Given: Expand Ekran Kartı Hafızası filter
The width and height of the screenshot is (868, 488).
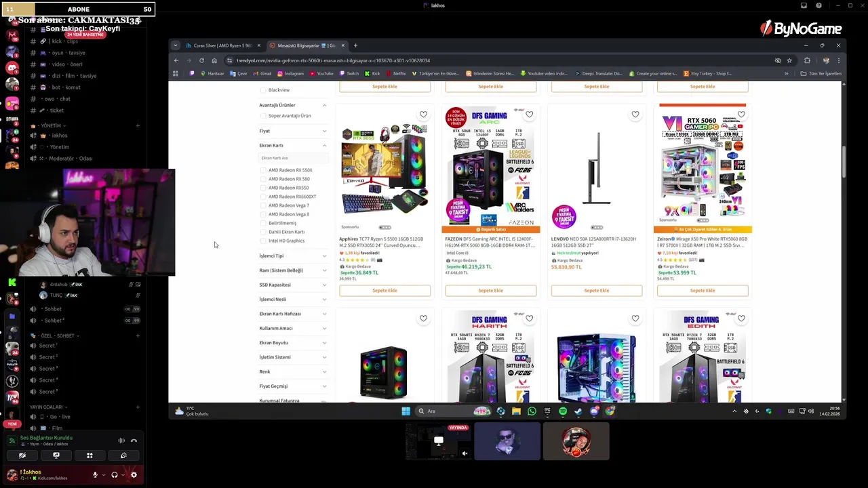Looking at the screenshot, I should point(293,314).
